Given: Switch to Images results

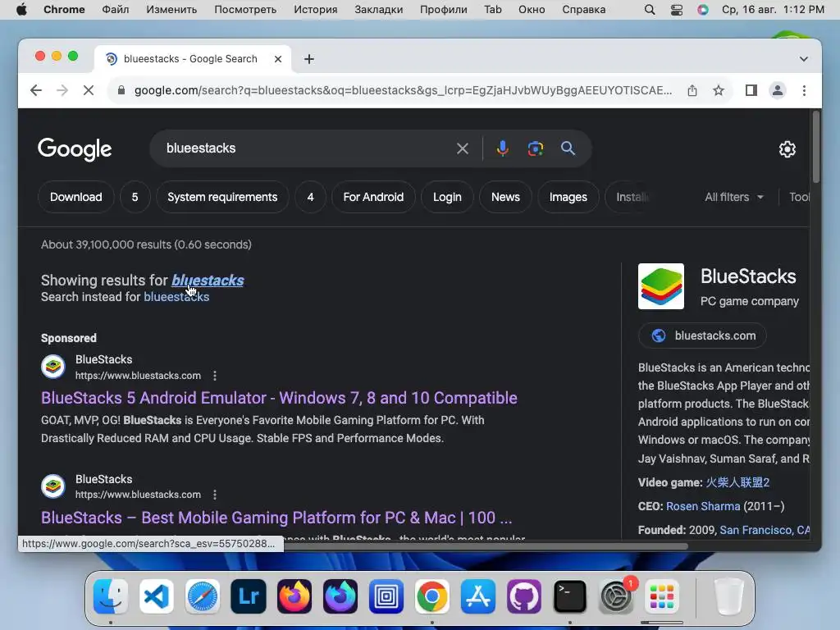Looking at the screenshot, I should (568, 197).
